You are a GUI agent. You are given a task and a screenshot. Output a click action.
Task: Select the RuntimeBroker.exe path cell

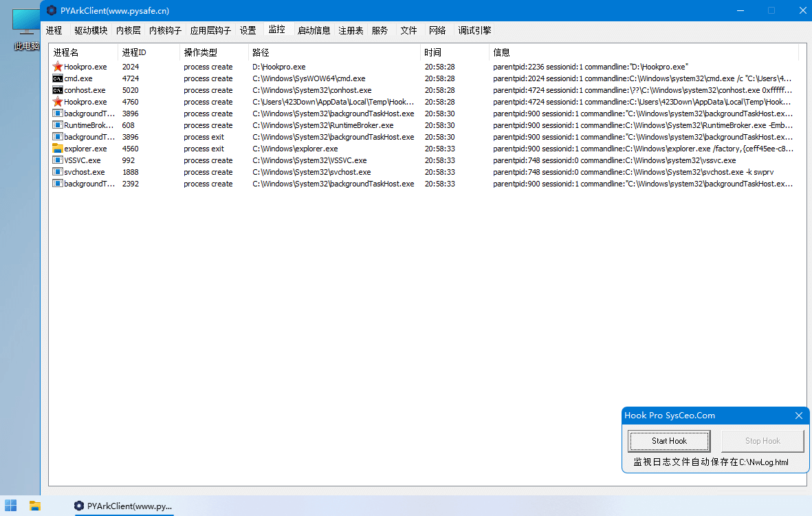pos(322,125)
